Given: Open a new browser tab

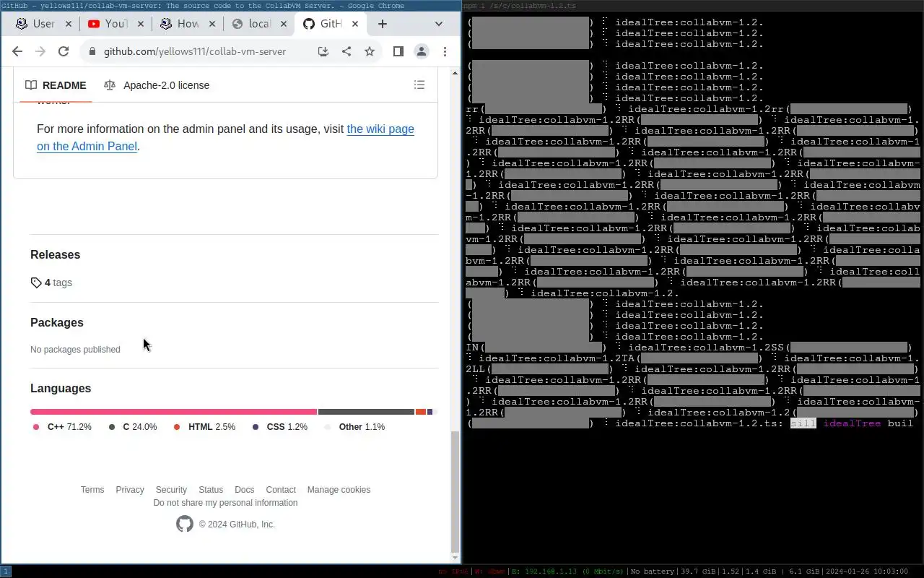Looking at the screenshot, I should coord(383,24).
